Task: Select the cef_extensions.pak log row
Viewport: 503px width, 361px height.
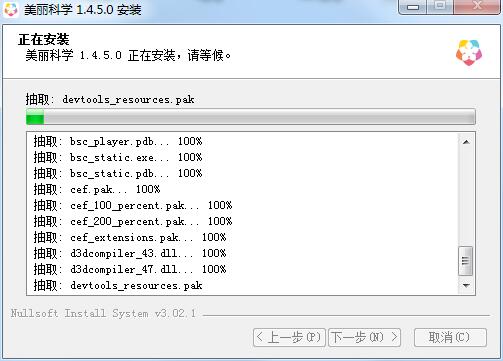Action: pyautogui.click(x=242, y=237)
